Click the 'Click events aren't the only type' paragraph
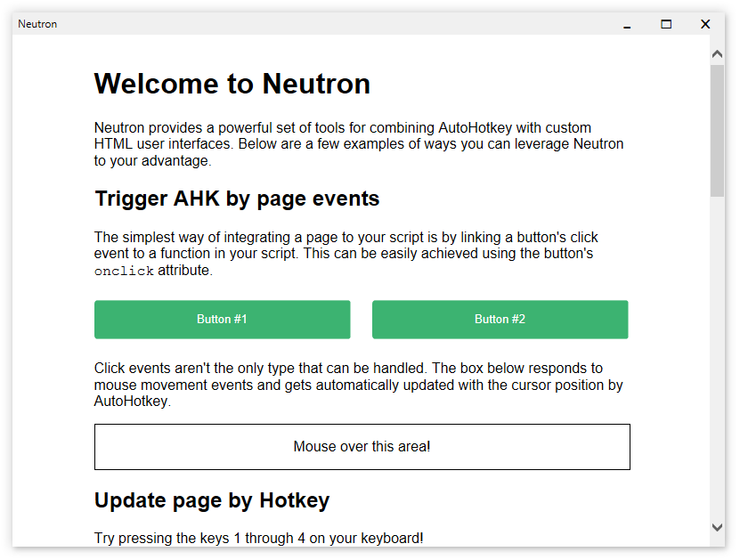This screenshot has width=740, height=560. pyautogui.click(x=359, y=385)
